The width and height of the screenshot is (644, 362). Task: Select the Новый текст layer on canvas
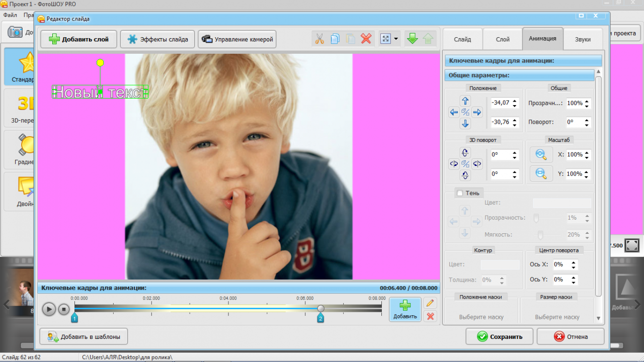tap(101, 92)
